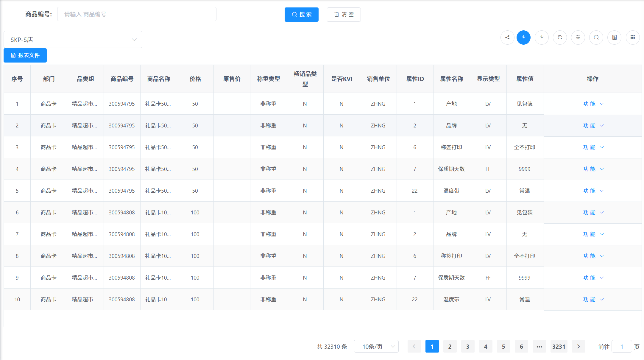Click the circular magnifier toolbar icon
This screenshot has height=360, width=644.
pos(596,38)
